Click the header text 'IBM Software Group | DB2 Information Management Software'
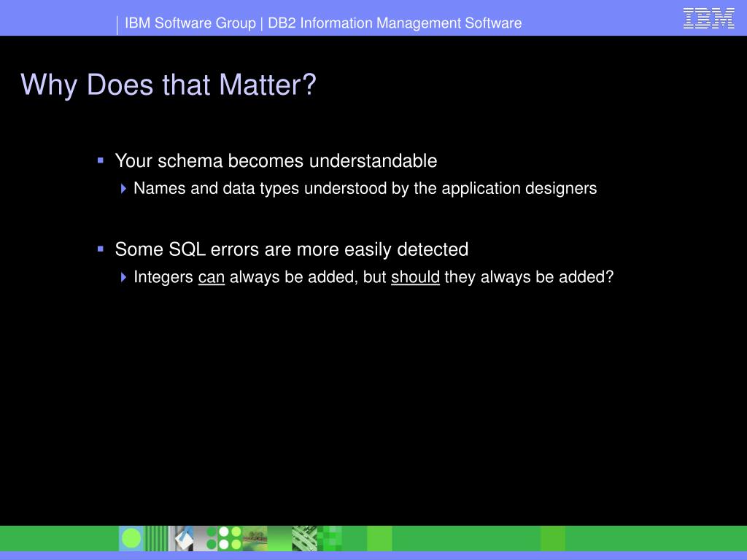This screenshot has width=747, height=560. (x=323, y=23)
